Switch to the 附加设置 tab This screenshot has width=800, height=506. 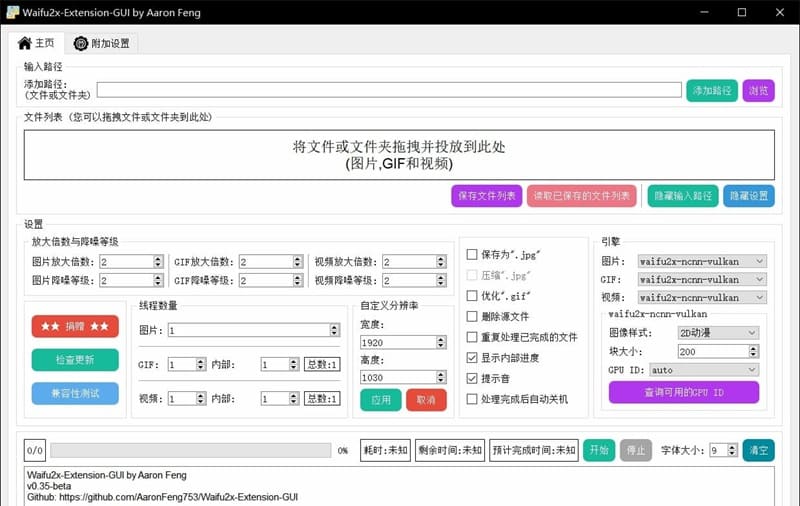pyautogui.click(x=102, y=43)
